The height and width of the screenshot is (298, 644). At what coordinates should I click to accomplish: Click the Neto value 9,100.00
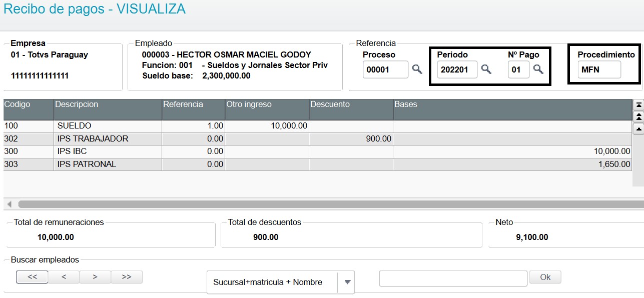coord(532,237)
